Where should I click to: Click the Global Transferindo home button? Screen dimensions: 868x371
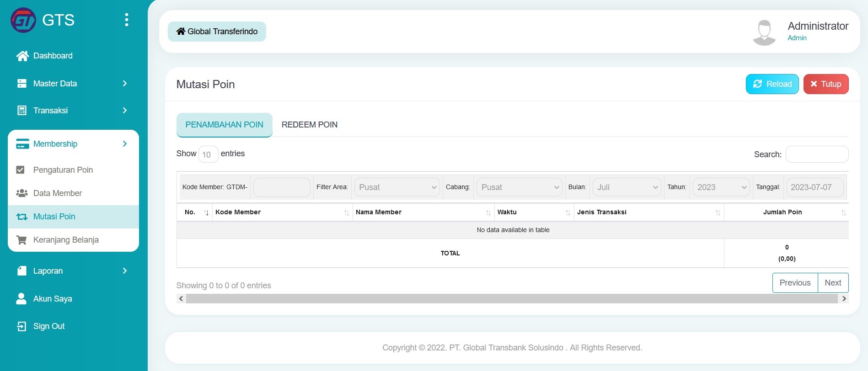pos(217,32)
